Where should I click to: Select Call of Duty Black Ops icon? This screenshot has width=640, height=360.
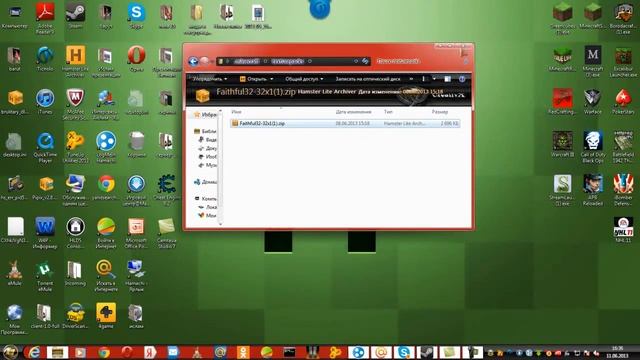pos(593,147)
